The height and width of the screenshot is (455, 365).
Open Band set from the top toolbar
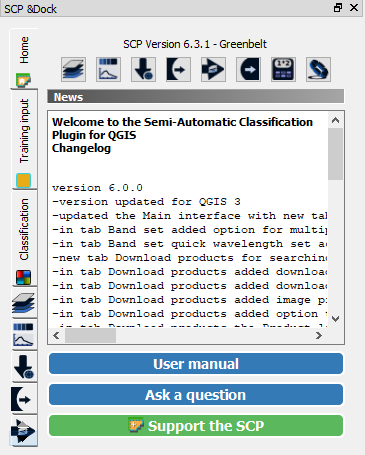click(73, 69)
